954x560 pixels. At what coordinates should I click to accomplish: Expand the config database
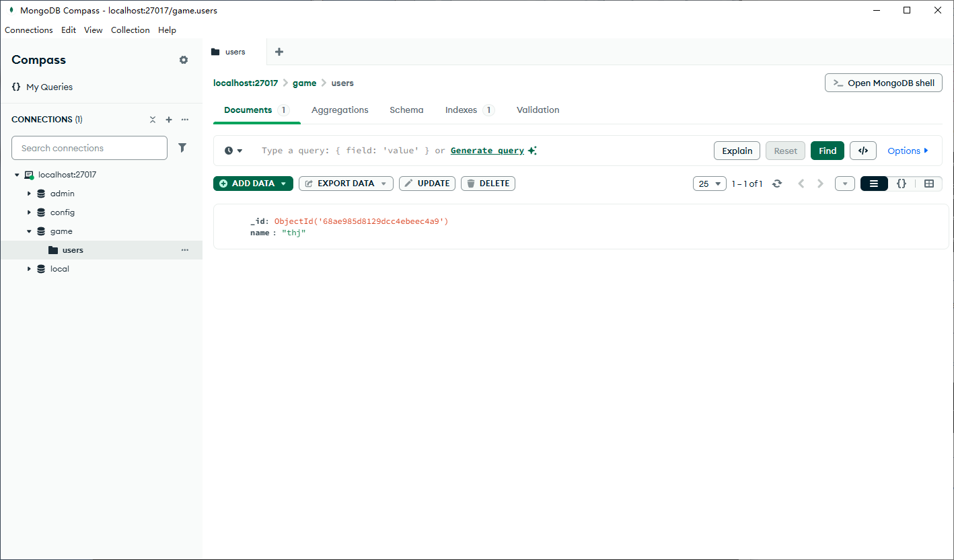pyautogui.click(x=29, y=212)
